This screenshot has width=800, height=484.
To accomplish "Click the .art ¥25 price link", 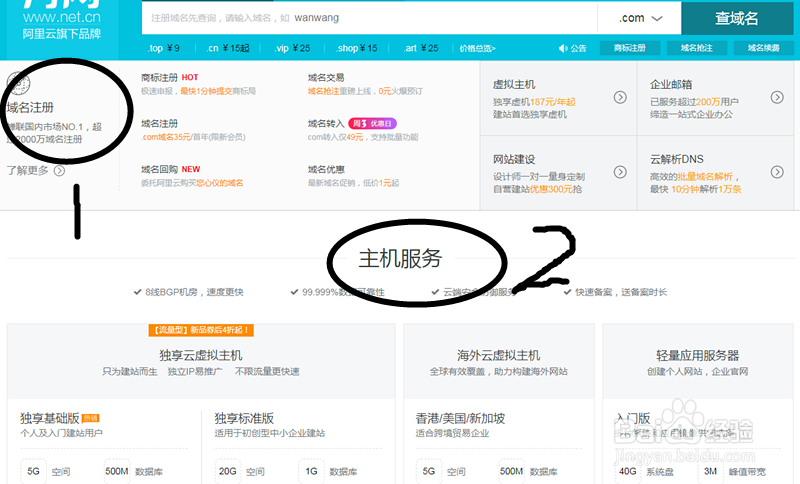I will [x=421, y=48].
